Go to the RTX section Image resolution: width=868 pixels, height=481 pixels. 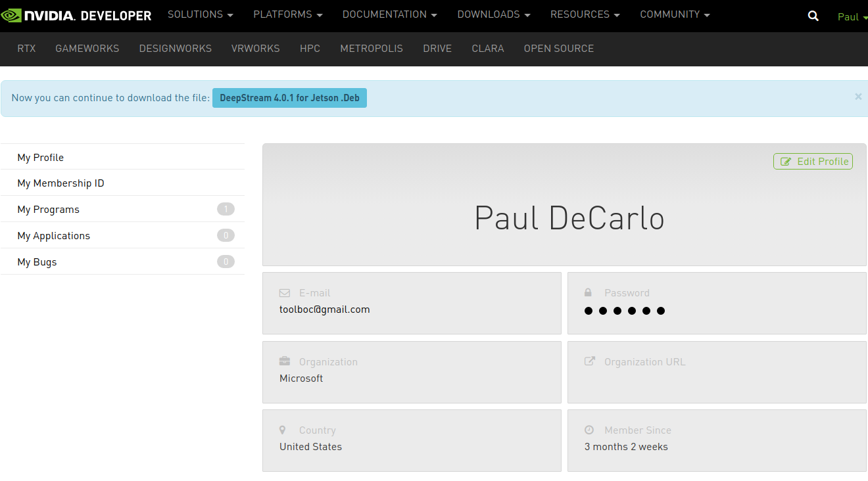point(26,49)
